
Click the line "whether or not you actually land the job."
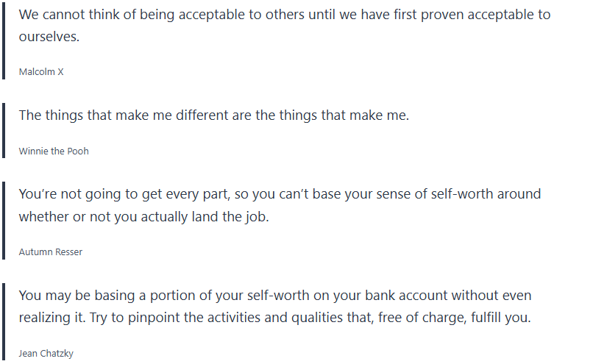coord(143,217)
